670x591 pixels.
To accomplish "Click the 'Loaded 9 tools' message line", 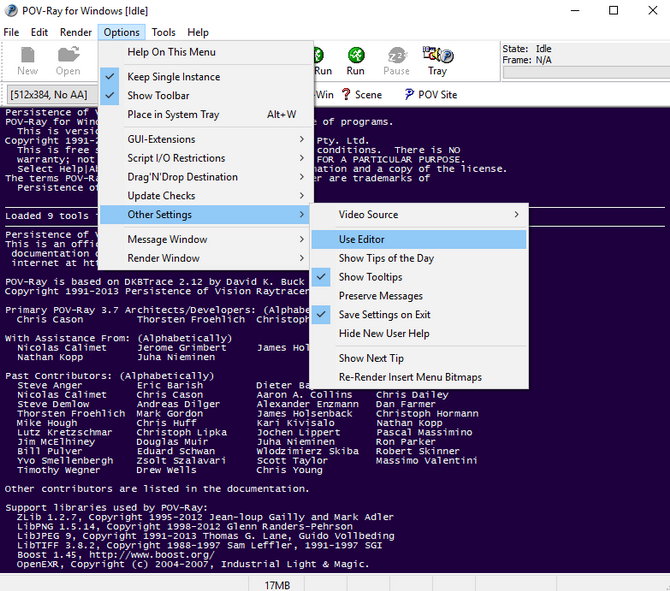I will [x=51, y=216].
